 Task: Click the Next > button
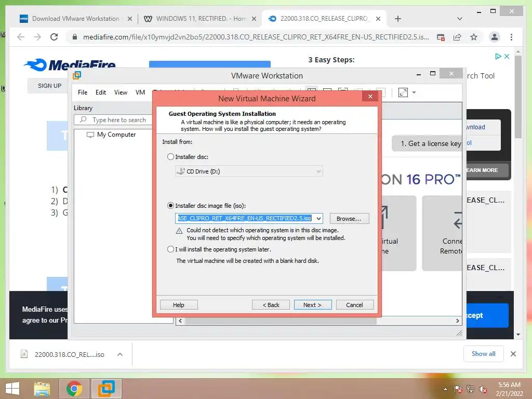(312, 305)
